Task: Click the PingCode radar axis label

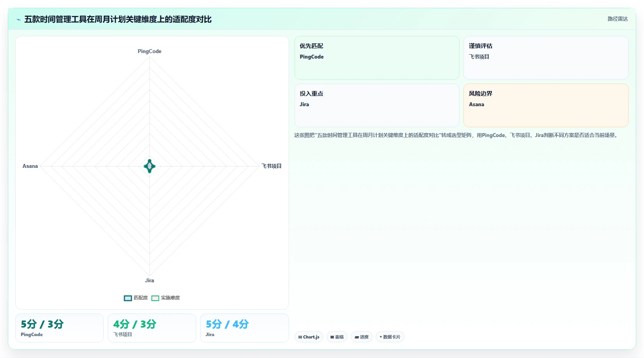Action: 149,51
